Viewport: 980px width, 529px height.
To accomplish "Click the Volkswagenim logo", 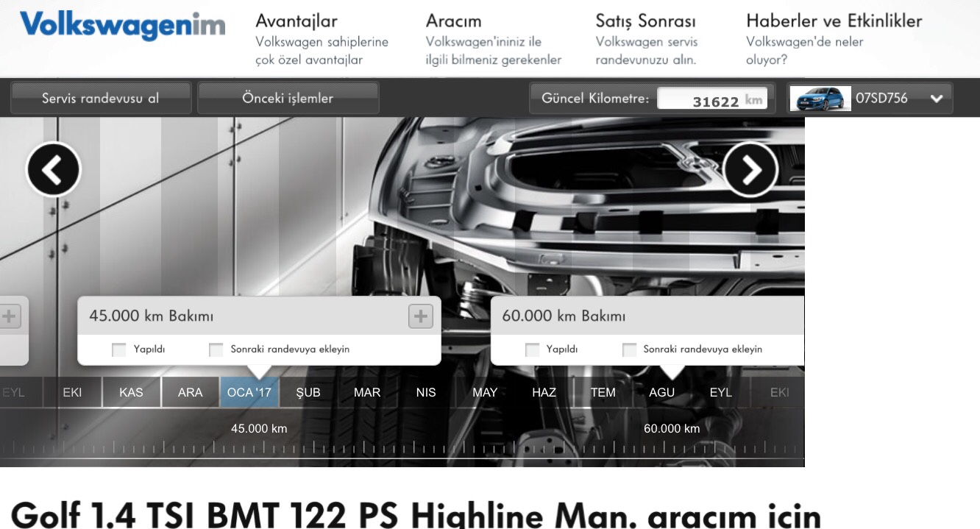I will (x=122, y=26).
